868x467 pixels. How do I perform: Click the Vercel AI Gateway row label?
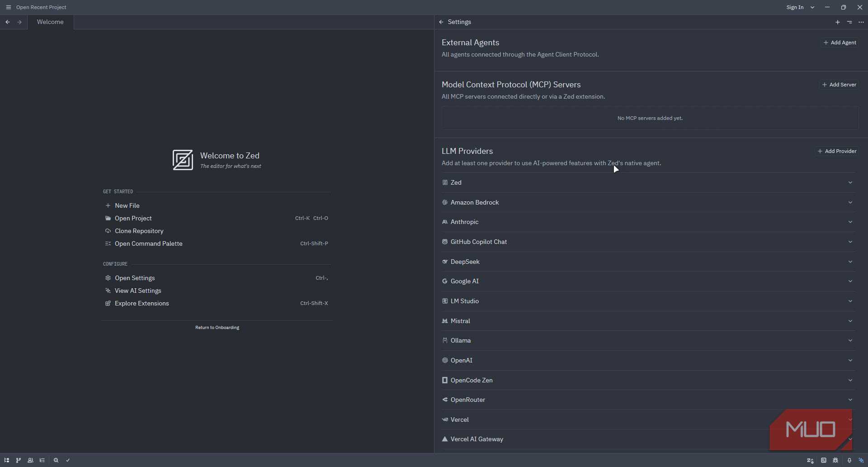[x=476, y=439]
